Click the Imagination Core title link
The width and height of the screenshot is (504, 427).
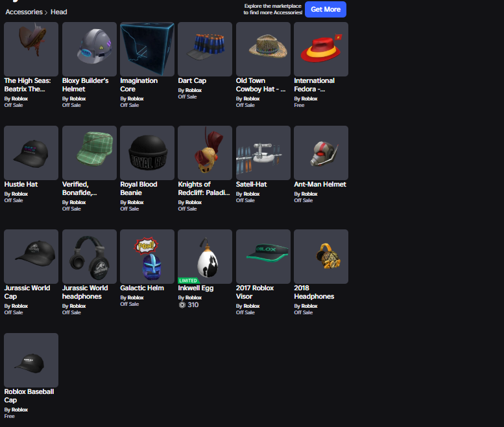point(139,85)
